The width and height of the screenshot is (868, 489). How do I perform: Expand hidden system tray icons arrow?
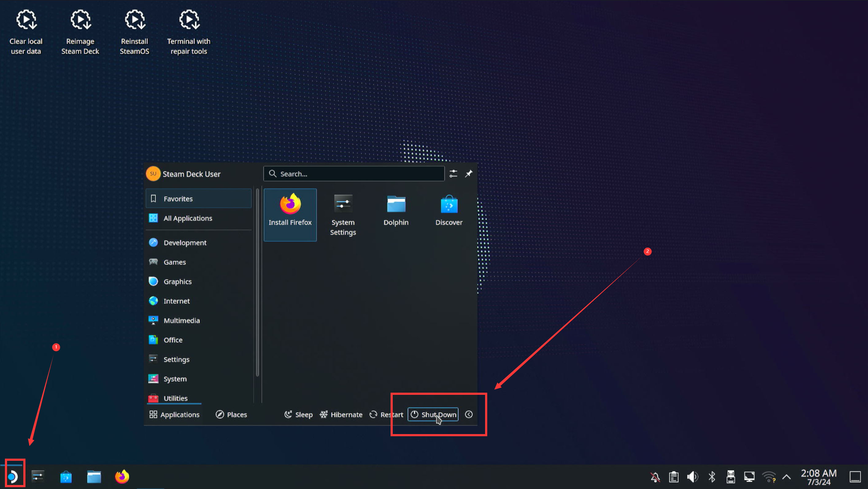(x=786, y=476)
